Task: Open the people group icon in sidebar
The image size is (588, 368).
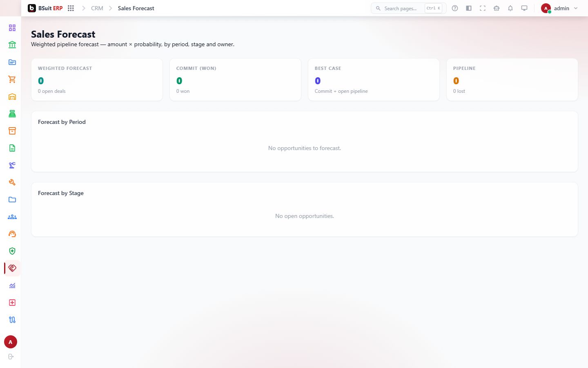Action: (x=12, y=217)
